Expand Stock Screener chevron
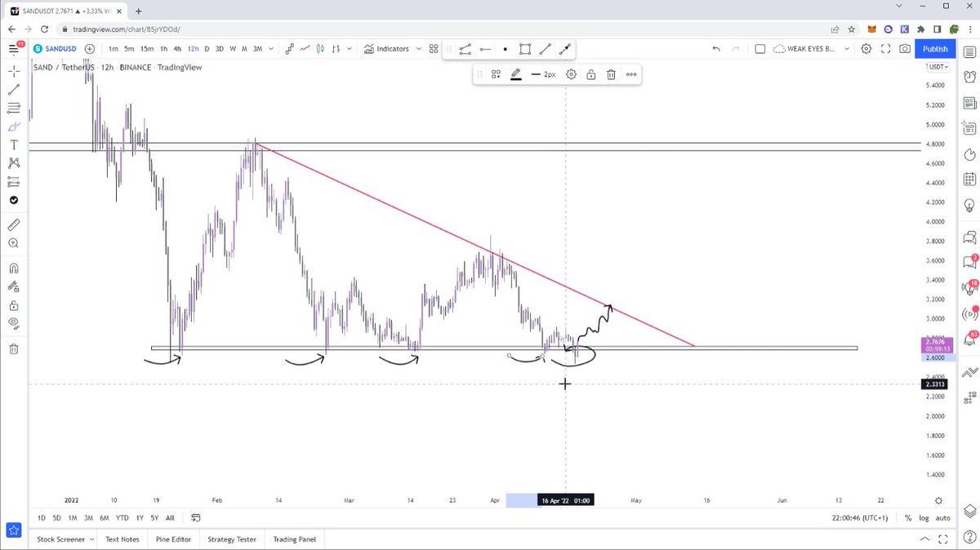The image size is (980, 550). (91, 539)
